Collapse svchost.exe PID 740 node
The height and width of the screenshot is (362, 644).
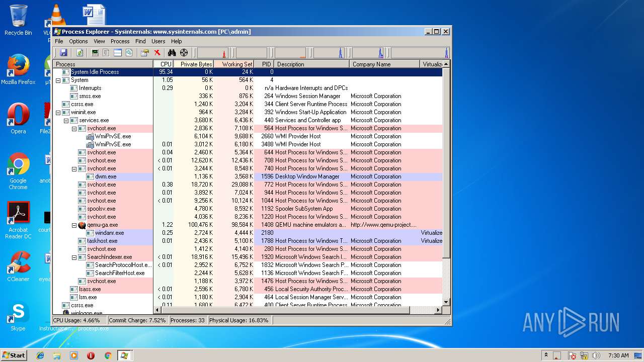(74, 168)
